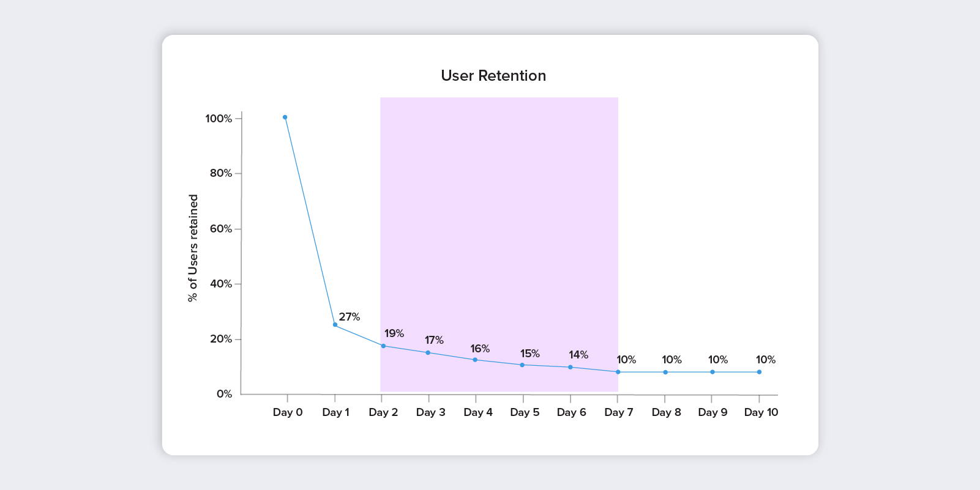Select the Day 7 data point marker
980x490 pixels.
pos(618,372)
